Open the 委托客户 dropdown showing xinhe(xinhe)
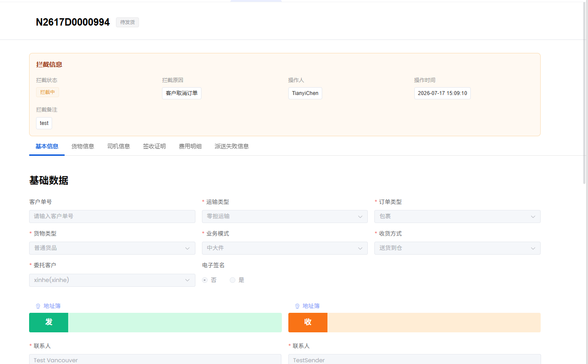The image size is (588, 364). pos(112,280)
